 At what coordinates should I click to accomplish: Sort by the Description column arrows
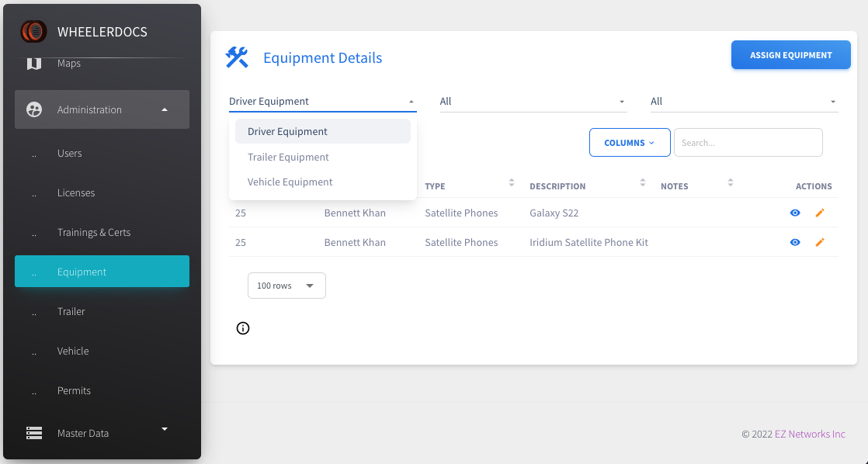pos(643,183)
